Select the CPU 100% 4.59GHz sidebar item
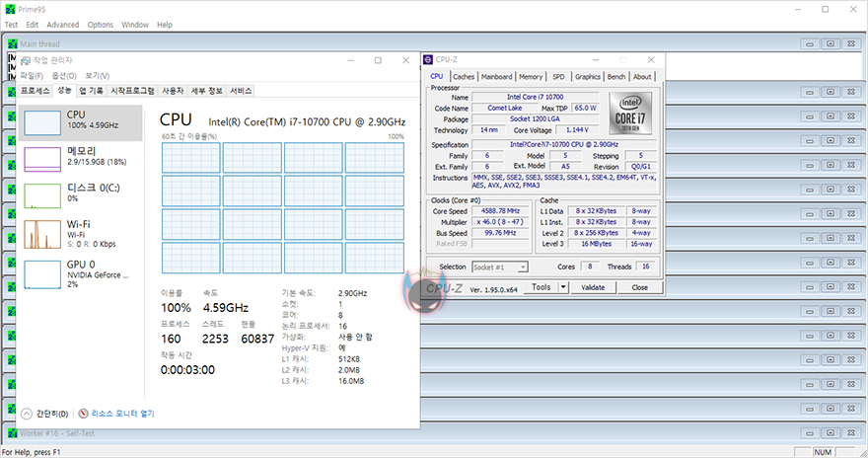The image size is (868, 458). [81, 122]
